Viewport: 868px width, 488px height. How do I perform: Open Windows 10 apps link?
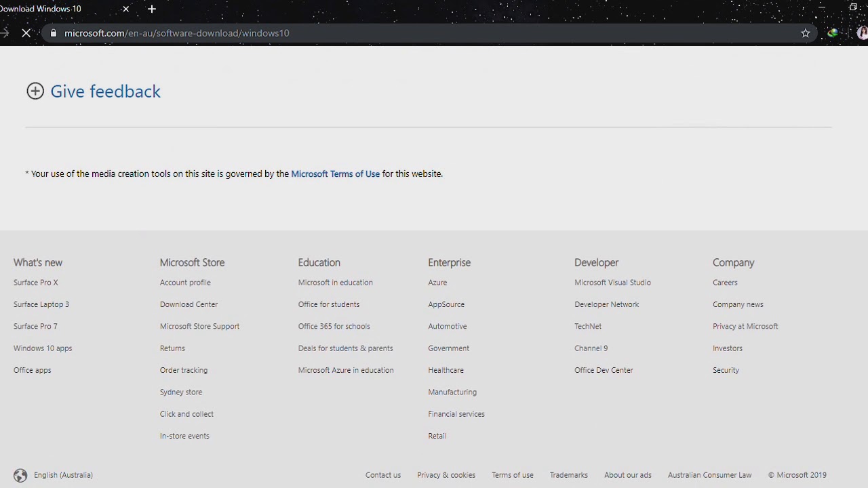click(43, 348)
